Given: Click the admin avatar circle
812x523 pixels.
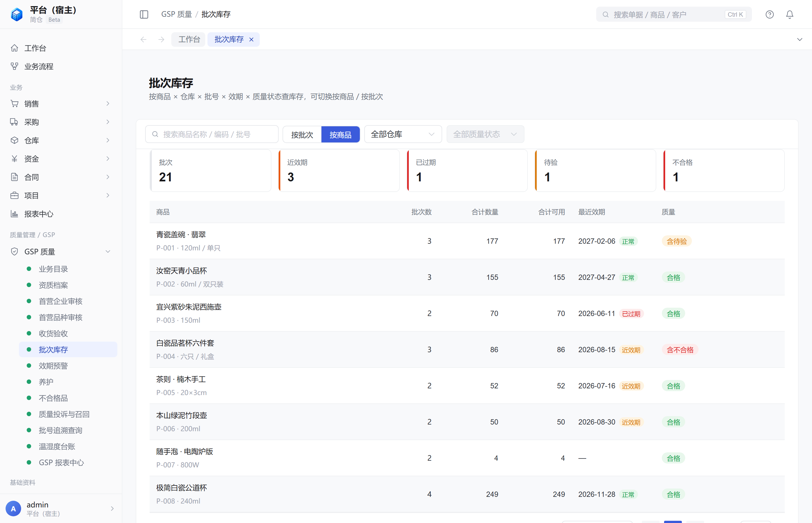Looking at the screenshot, I should (13, 509).
